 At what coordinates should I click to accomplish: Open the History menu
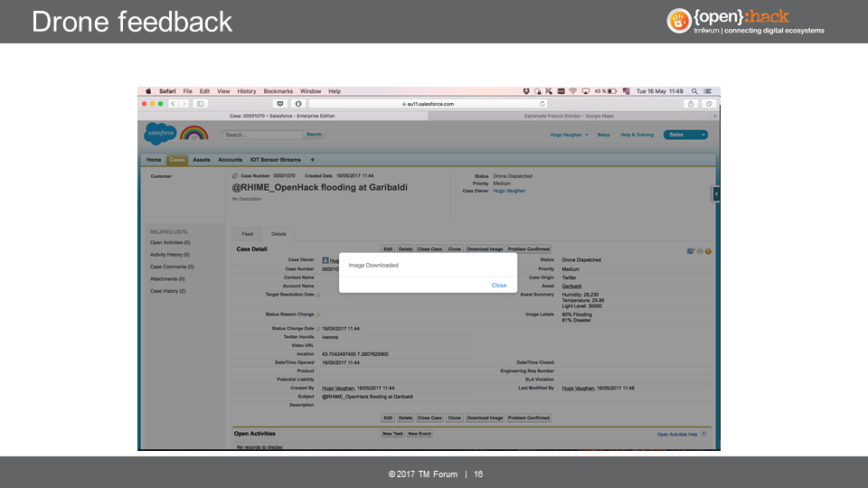(247, 91)
